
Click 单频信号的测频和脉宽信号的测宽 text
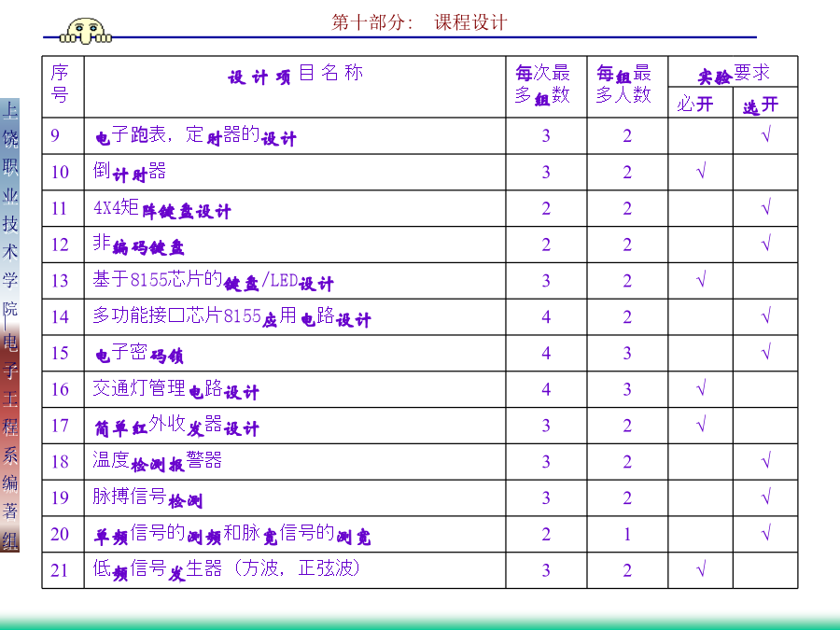click(x=232, y=535)
